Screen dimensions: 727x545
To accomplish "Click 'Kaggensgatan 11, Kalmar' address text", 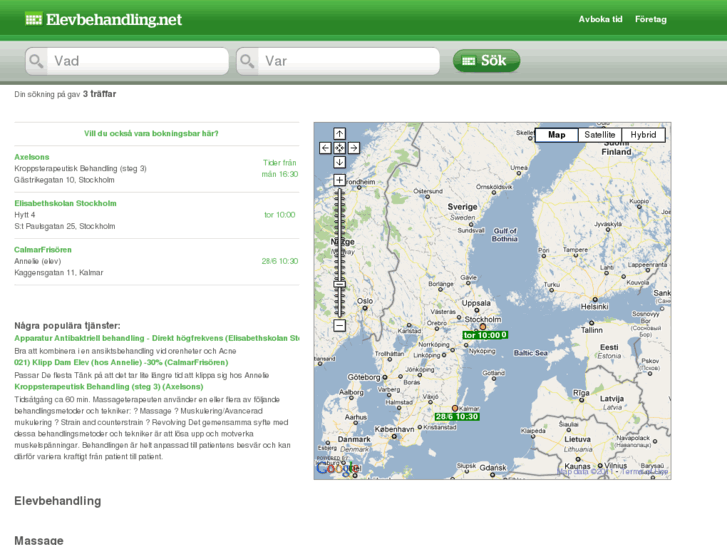I will (58, 273).
